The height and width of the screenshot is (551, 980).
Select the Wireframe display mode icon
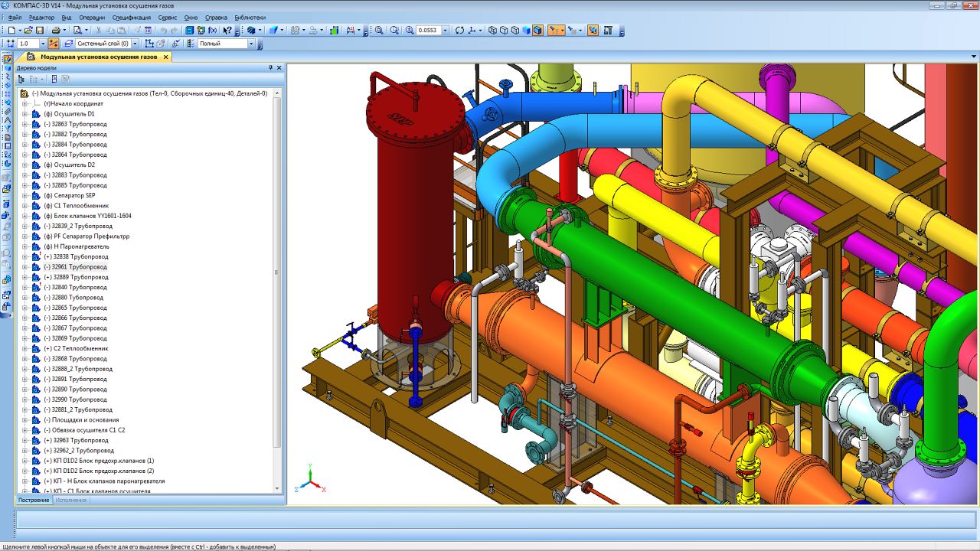(x=492, y=31)
